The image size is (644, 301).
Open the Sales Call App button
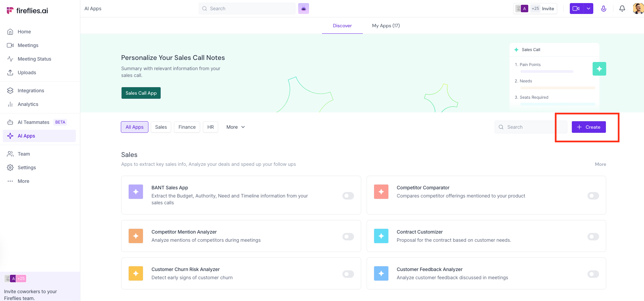pos(141,93)
